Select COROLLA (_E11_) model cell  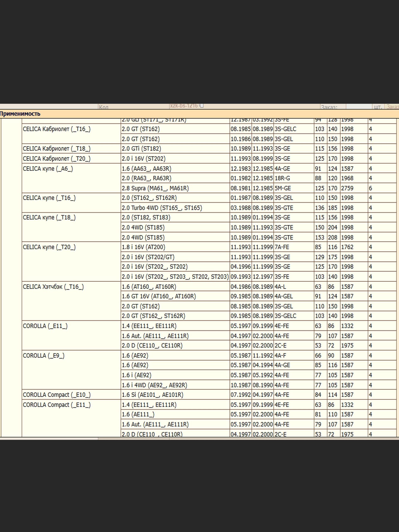point(45,326)
